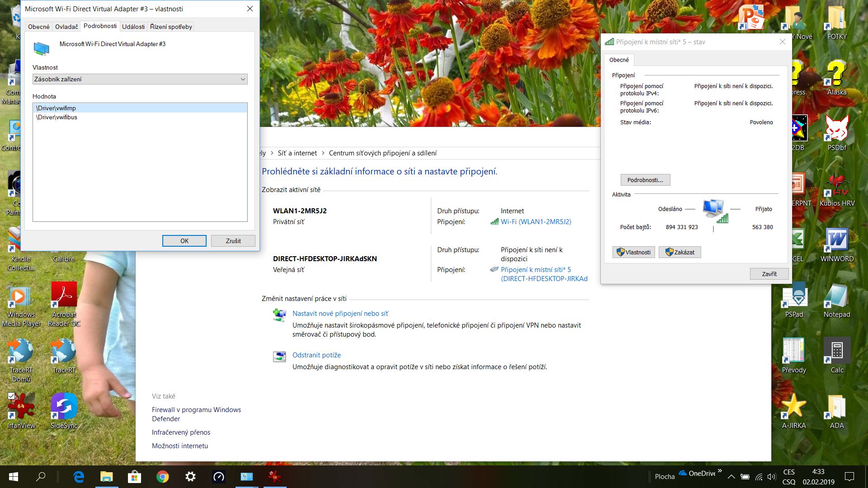This screenshot has height=488, width=868.
Task: Open the Wi-Fi (WLAN1-2MR5J2) link
Action: (x=536, y=222)
